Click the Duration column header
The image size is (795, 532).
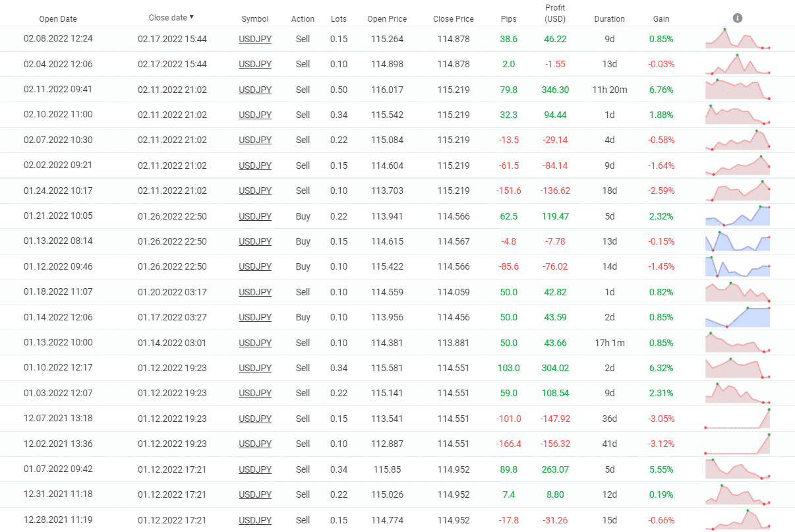(609, 19)
